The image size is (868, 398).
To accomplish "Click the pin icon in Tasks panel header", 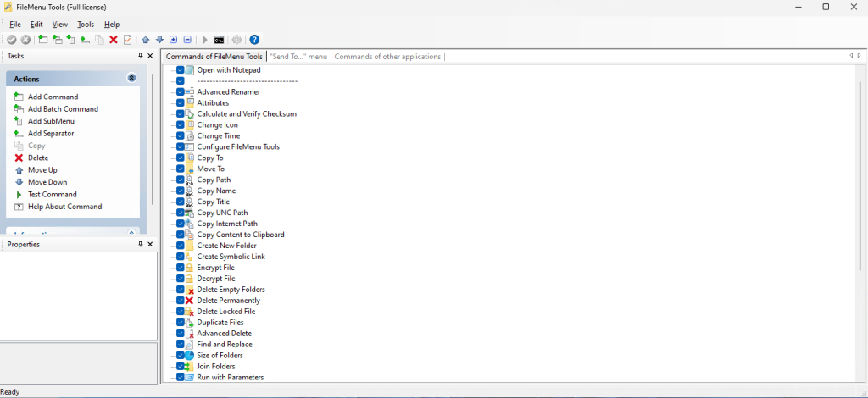I will [x=141, y=56].
